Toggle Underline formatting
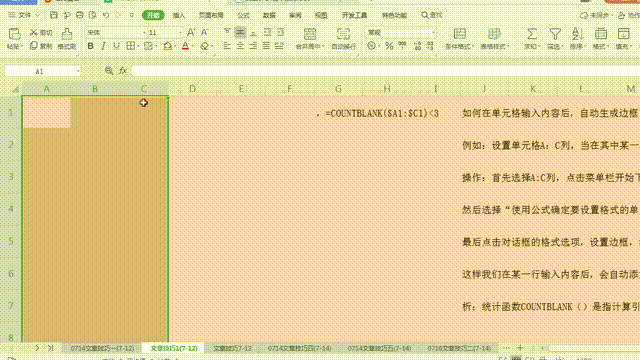Screen dimensions: 640x360 tap(116, 46)
